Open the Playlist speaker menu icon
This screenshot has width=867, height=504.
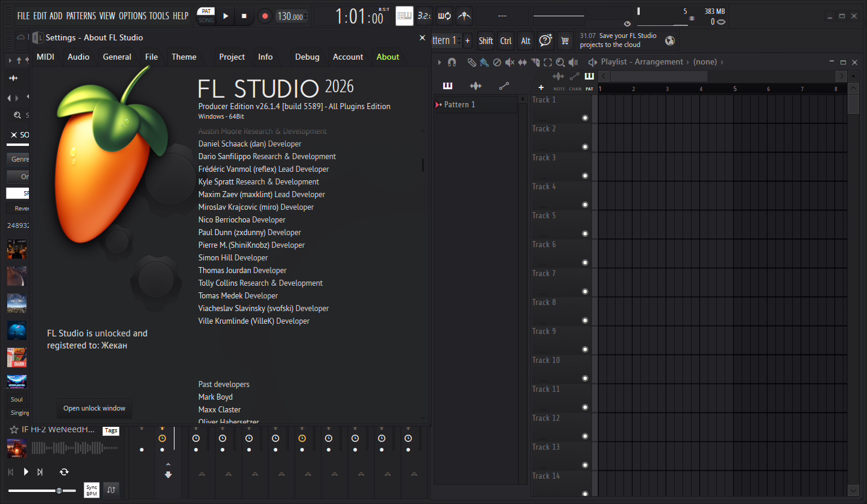[x=592, y=62]
